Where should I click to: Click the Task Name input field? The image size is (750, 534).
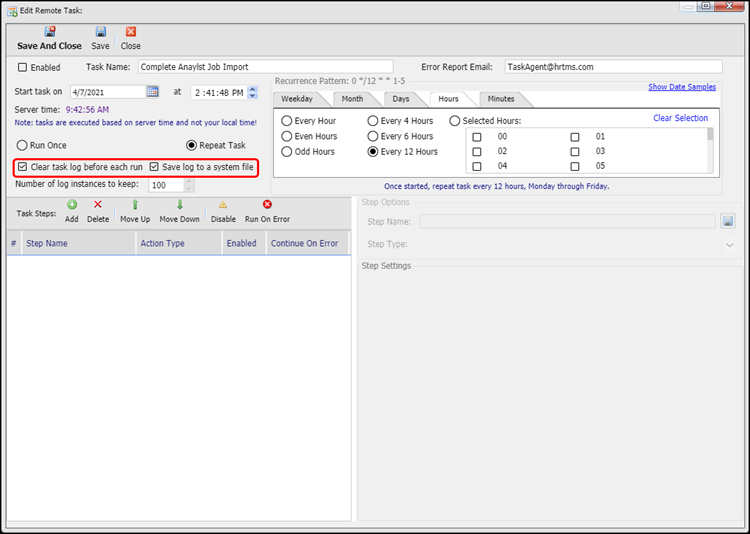tap(265, 67)
